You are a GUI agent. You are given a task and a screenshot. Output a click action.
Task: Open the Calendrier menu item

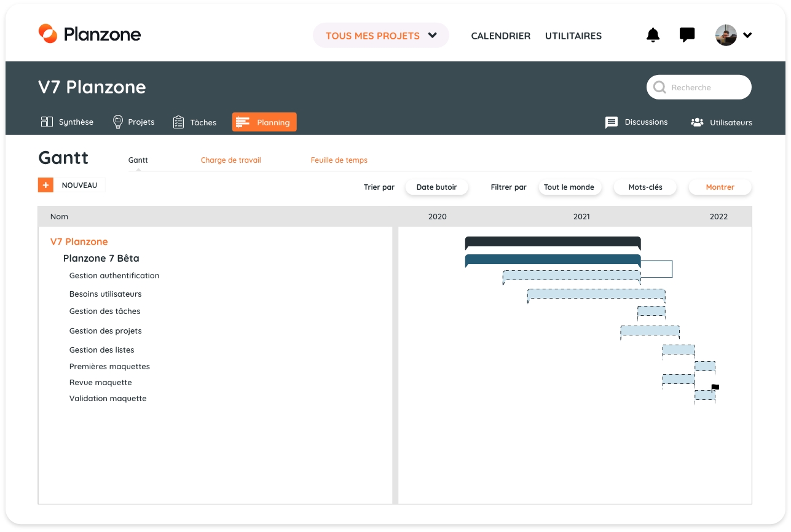(x=500, y=36)
